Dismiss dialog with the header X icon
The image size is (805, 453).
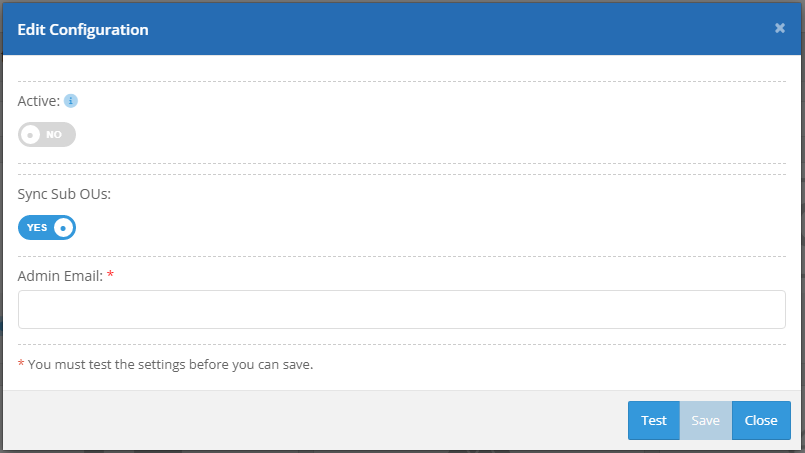(x=780, y=28)
